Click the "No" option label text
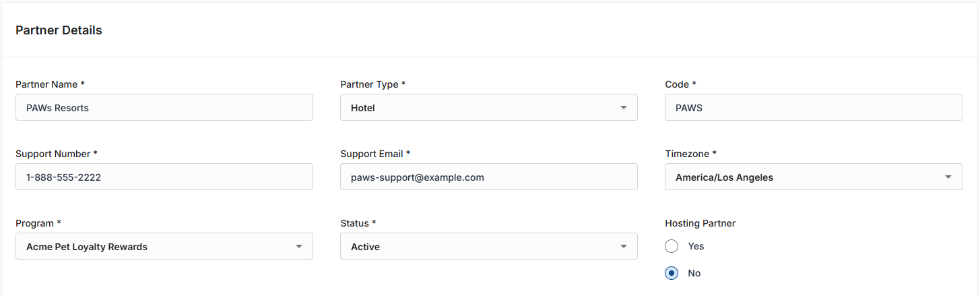 pos(694,273)
